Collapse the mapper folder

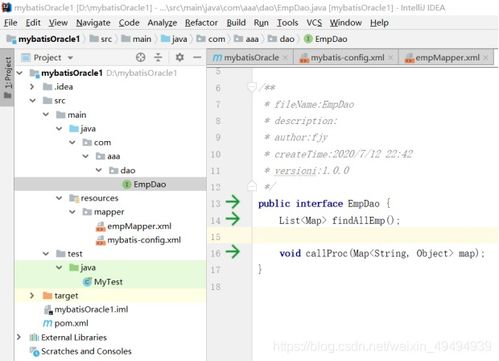(x=72, y=212)
